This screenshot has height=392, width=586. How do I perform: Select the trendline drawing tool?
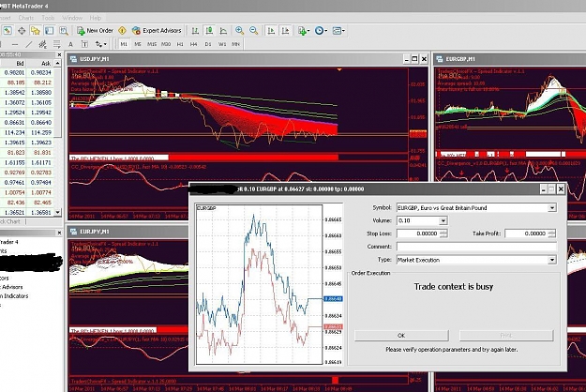click(29, 44)
